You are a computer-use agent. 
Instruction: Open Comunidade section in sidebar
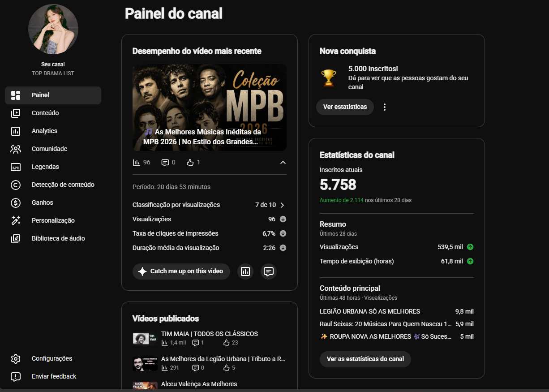click(x=53, y=149)
